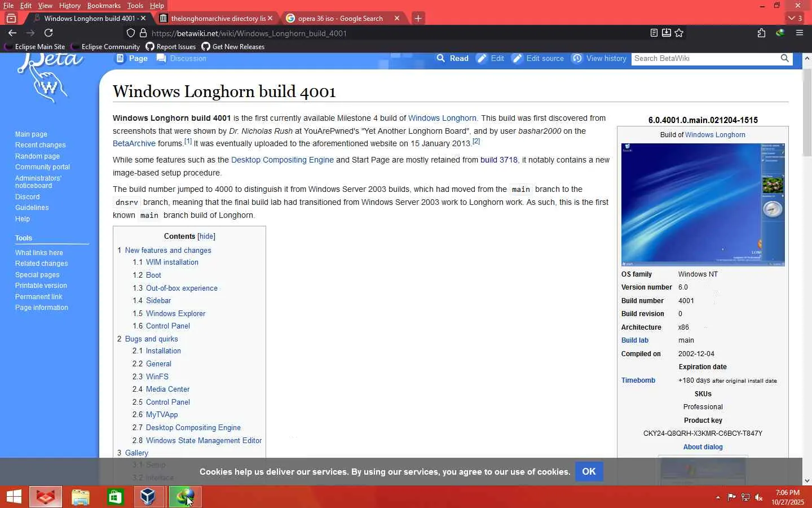Click the browser address bar URL
Screen dimensions: 812x508
[249, 33]
